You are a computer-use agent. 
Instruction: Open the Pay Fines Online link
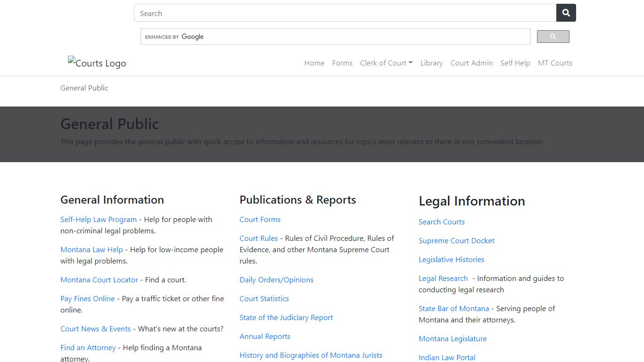[x=88, y=299]
